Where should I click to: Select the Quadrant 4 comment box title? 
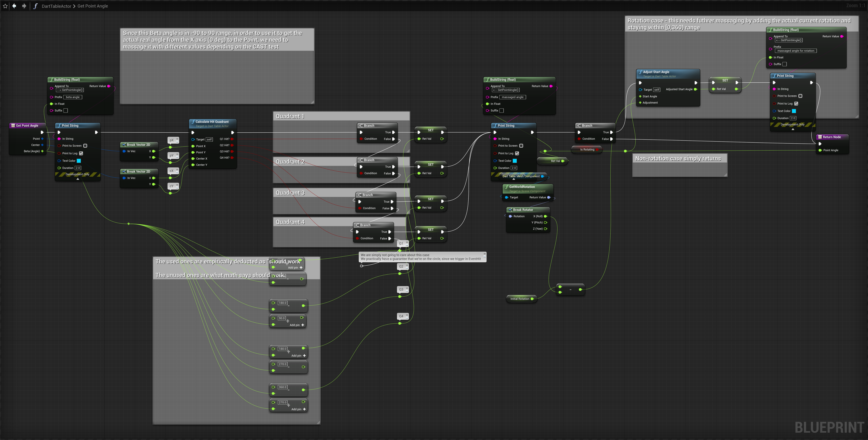tap(290, 222)
